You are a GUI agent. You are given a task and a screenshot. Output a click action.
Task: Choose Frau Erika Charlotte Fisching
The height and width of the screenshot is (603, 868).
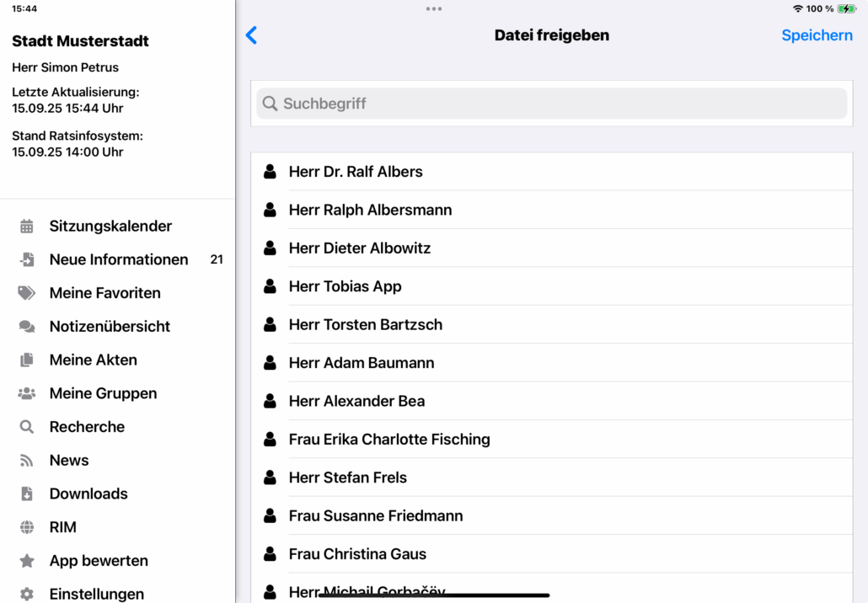[x=388, y=439]
